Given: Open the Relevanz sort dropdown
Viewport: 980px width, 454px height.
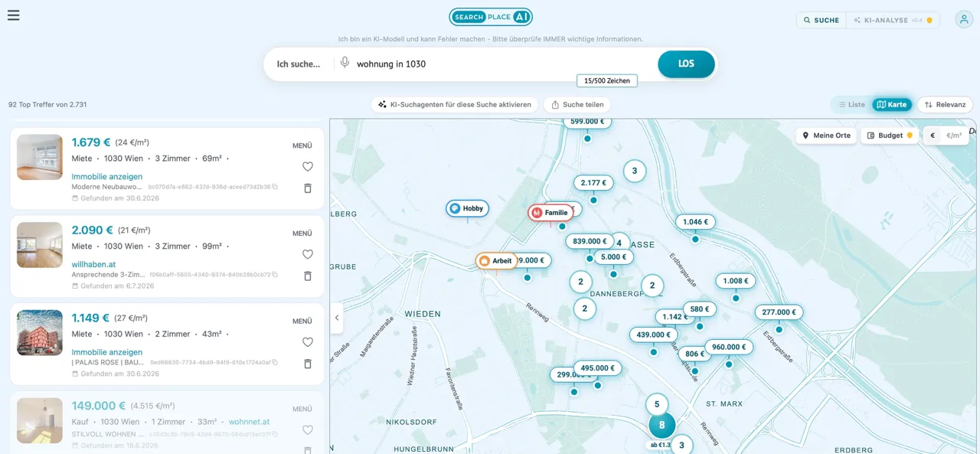Looking at the screenshot, I should tap(945, 105).
